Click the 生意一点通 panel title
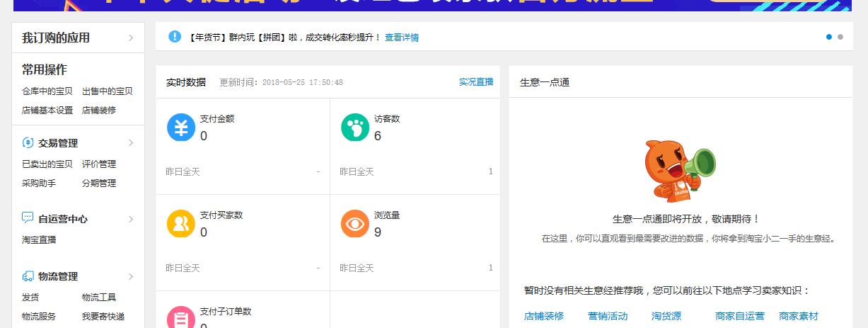Screen dimensions: 868x328 (x=545, y=82)
